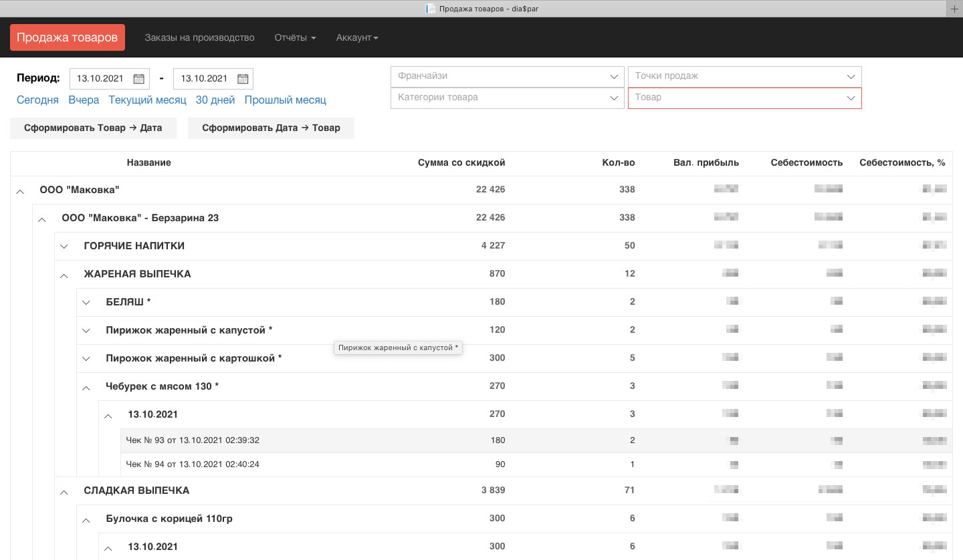
Task: Open the start date calendar picker icon
Action: click(138, 79)
